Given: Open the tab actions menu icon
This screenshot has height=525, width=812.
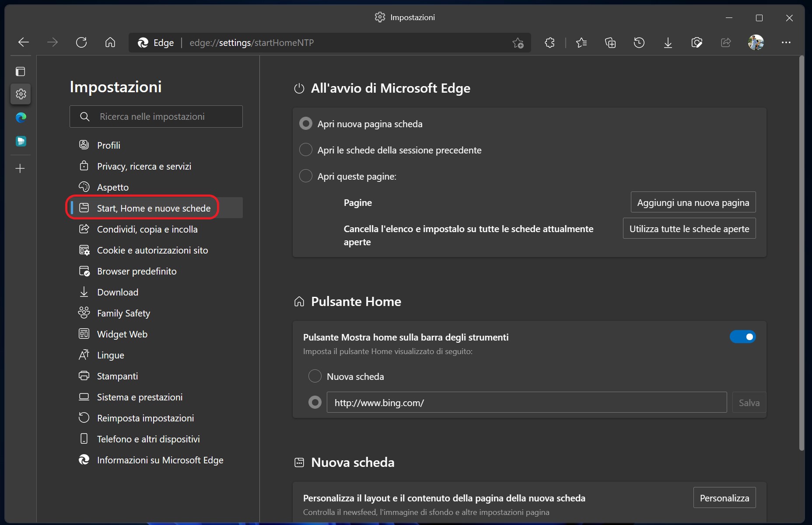Looking at the screenshot, I should coord(21,71).
